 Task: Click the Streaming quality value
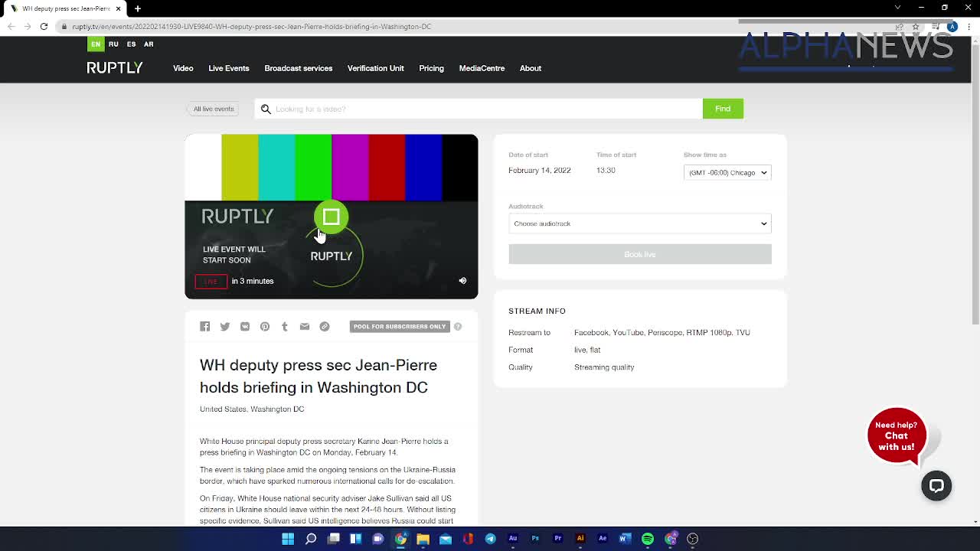(x=604, y=367)
